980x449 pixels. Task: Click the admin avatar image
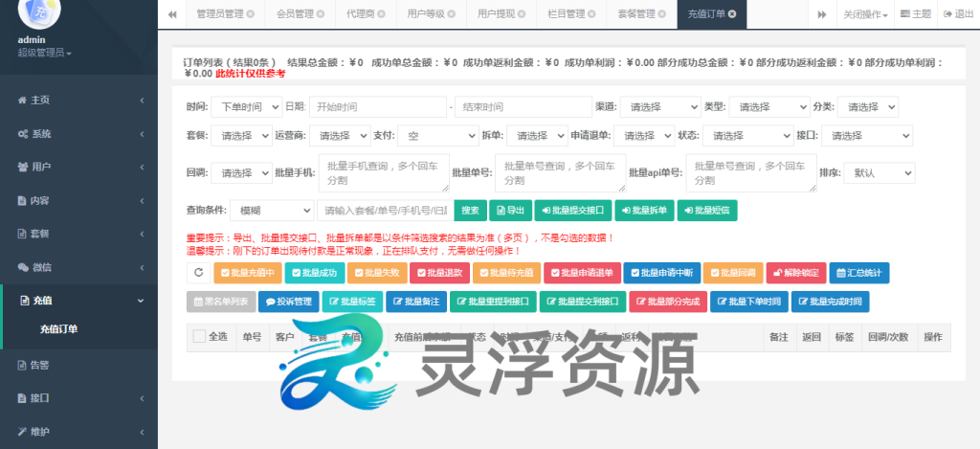tap(39, 11)
